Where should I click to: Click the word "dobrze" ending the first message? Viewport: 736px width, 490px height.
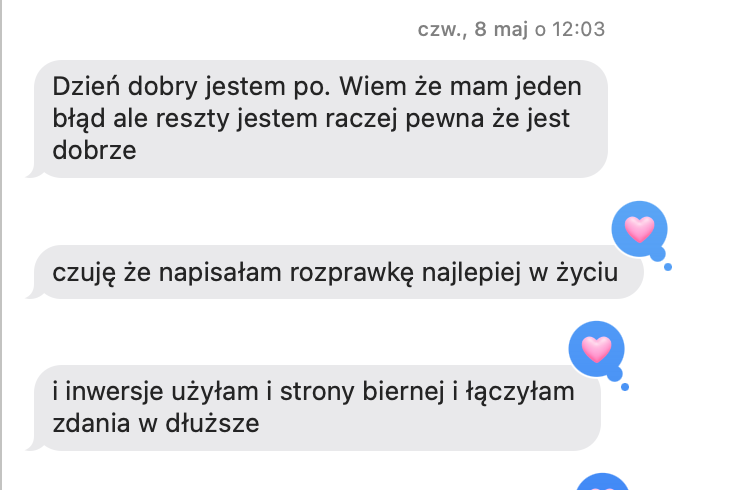pyautogui.click(x=94, y=151)
